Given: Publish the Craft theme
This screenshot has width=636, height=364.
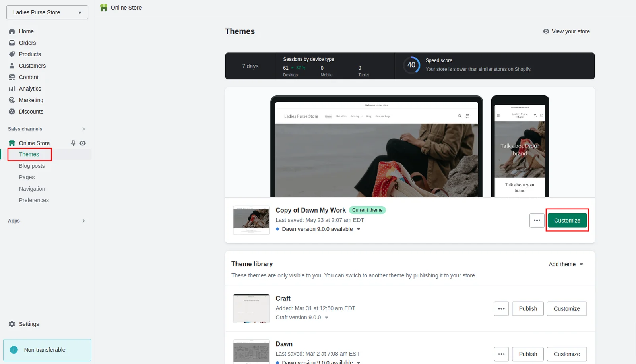Looking at the screenshot, I should coord(527,309).
